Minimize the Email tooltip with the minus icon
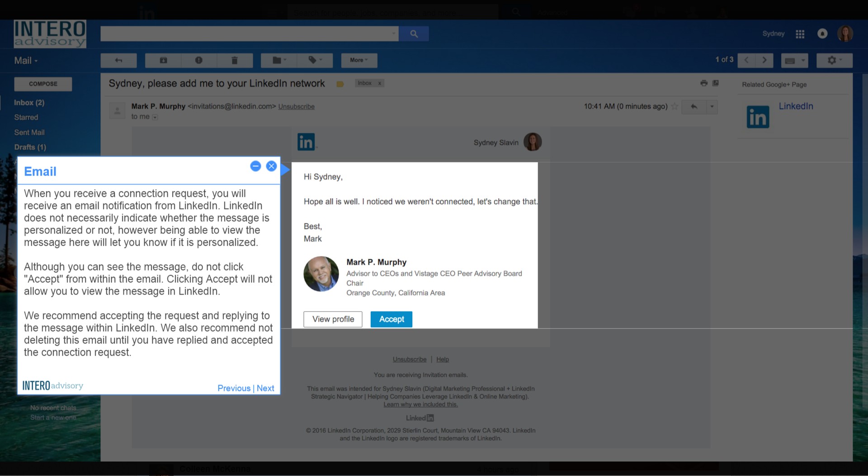This screenshot has height=476, width=868. click(255, 166)
